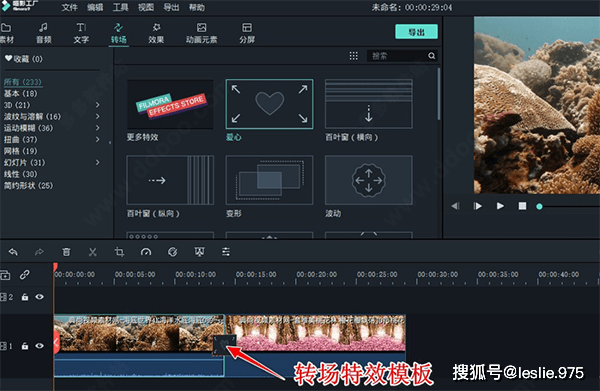Open the 帮助 menu
600x391 pixels.
pos(197,7)
